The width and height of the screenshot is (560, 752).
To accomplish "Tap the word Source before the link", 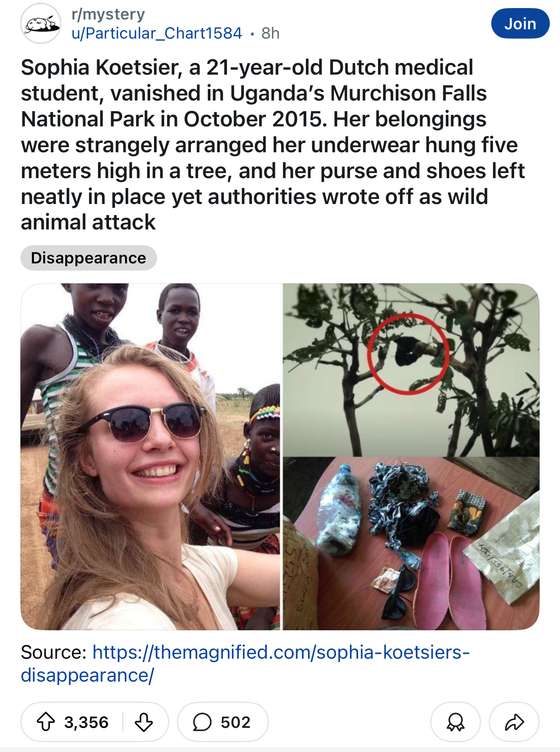I will click(x=53, y=652).
